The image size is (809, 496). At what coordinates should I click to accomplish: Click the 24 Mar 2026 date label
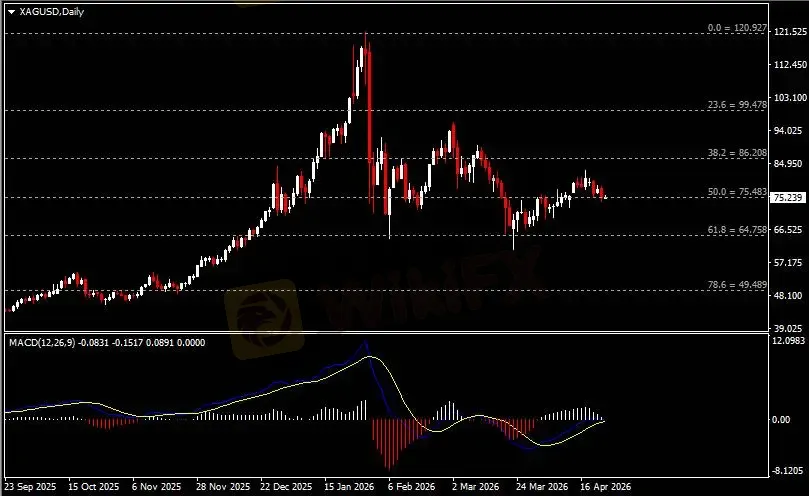(x=542, y=487)
